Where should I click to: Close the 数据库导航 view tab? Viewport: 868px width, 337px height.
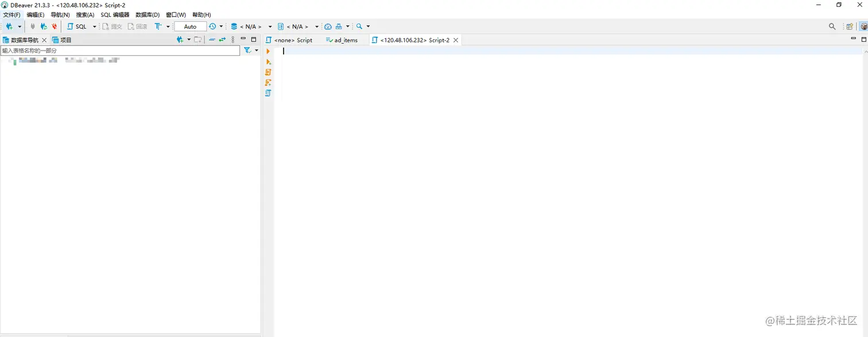44,40
